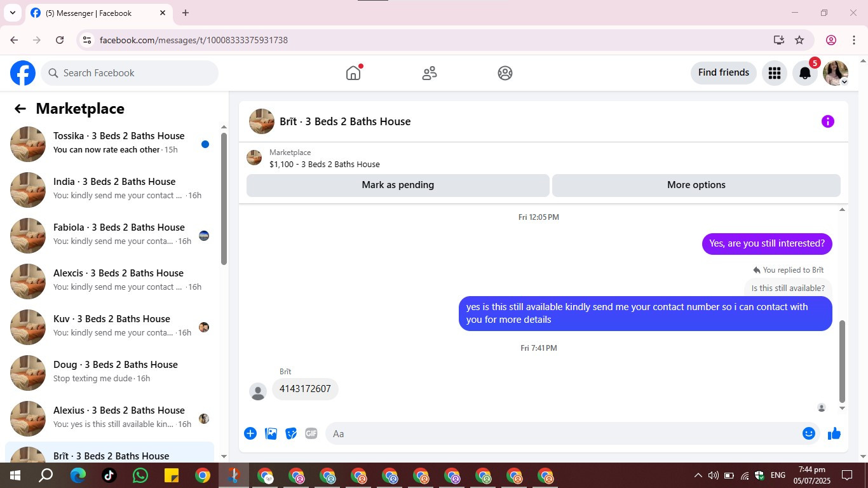Open the Windows notification center
This screenshot has height=488, width=868.
pyautogui.click(x=847, y=475)
